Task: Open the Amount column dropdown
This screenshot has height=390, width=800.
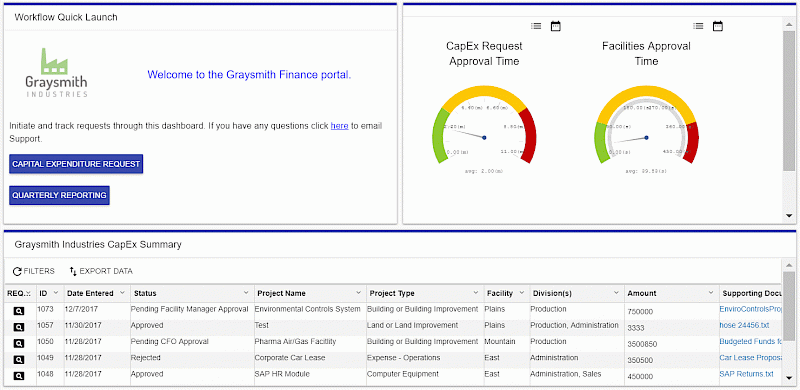Action: click(x=711, y=293)
